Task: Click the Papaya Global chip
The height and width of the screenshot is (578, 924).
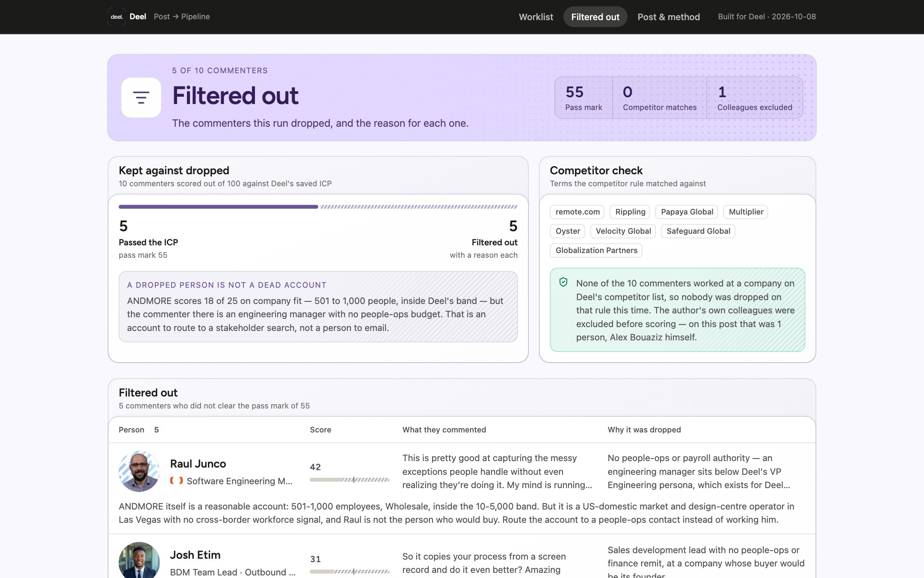Action: [687, 212]
